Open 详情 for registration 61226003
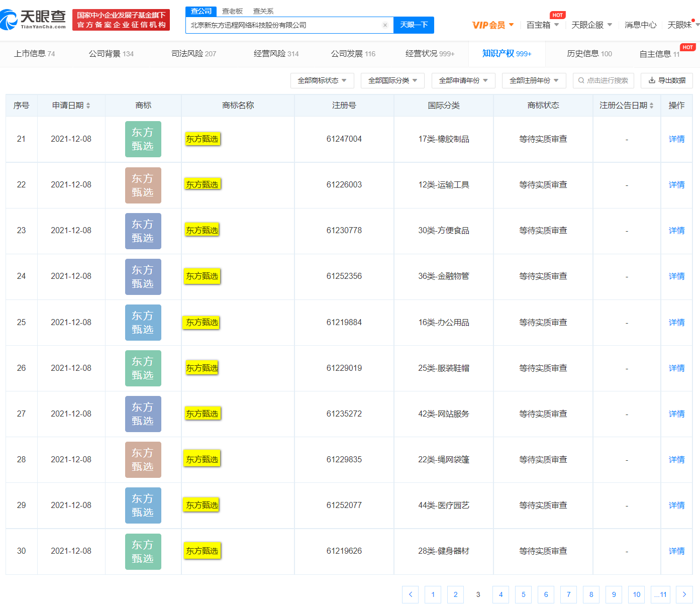 tap(676, 185)
